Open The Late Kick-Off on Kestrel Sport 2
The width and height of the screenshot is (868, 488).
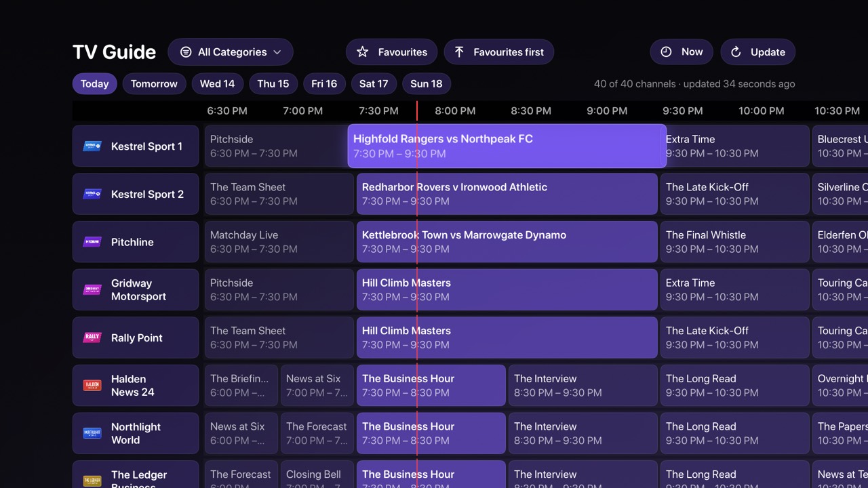(x=735, y=194)
